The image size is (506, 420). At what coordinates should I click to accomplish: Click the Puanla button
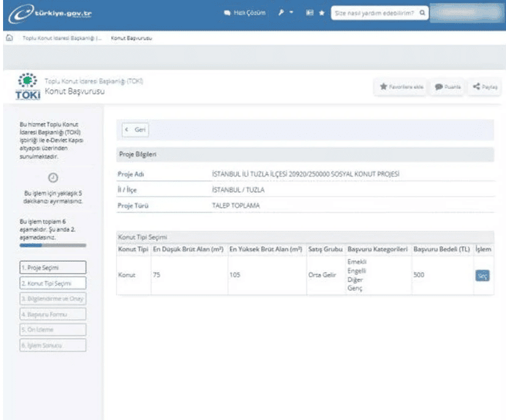(x=447, y=87)
